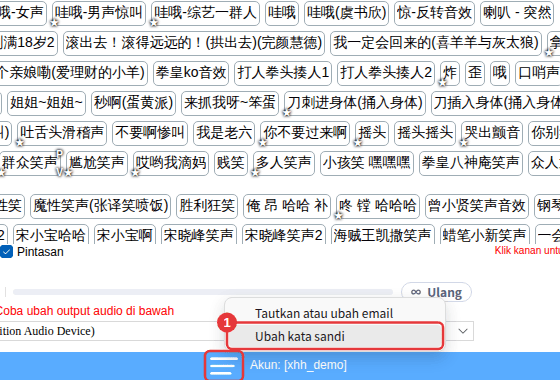560x380 pixels.
Task: Choose 'Ubah kata sandi' from popup menu
Action: (335, 336)
